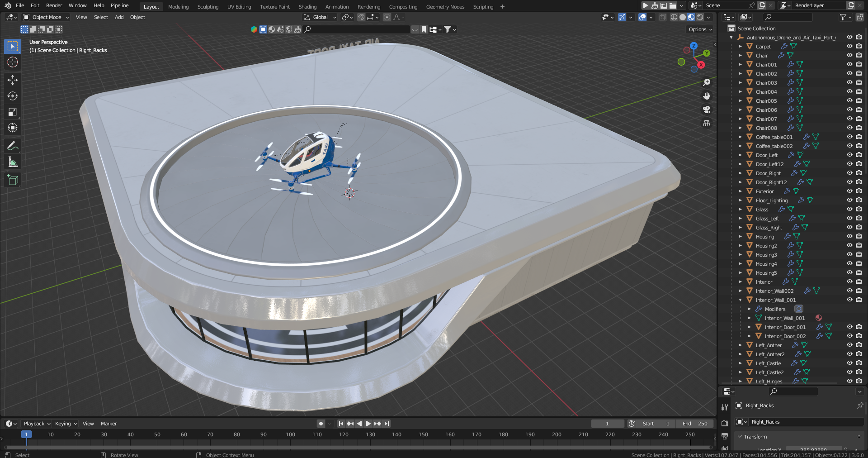Click the Z axis on navigation gizmo
Image resolution: width=868 pixels, height=458 pixels.
[693, 46]
